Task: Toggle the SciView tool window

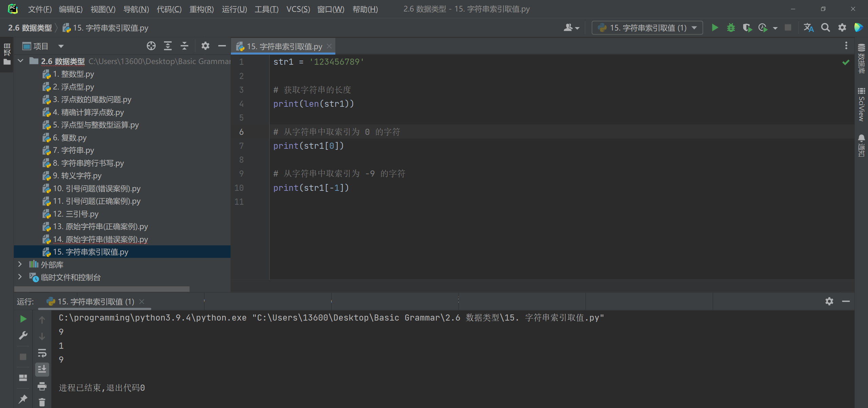Action: pos(861,104)
